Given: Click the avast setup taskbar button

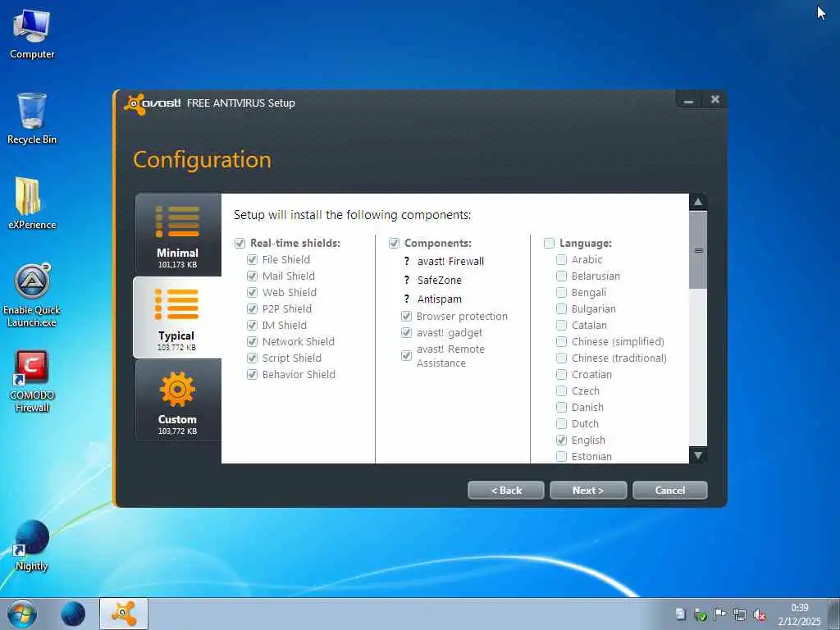Looking at the screenshot, I should click(x=124, y=614).
